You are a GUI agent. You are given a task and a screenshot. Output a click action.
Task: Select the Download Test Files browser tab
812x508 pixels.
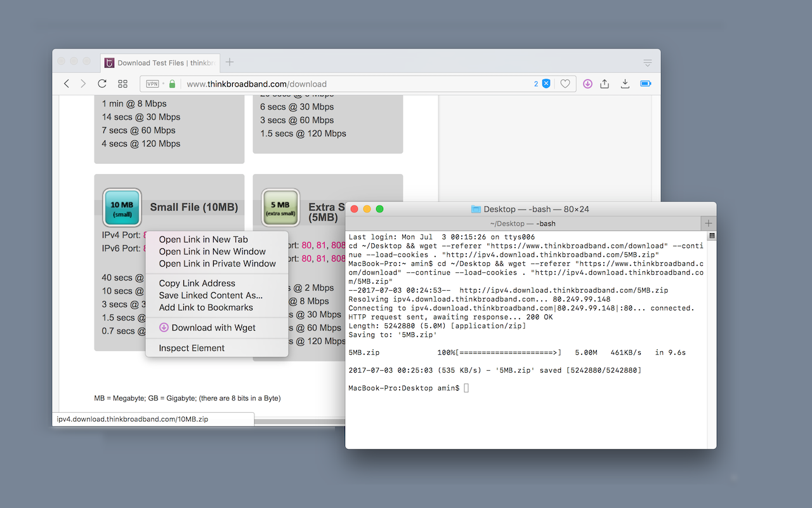click(159, 62)
